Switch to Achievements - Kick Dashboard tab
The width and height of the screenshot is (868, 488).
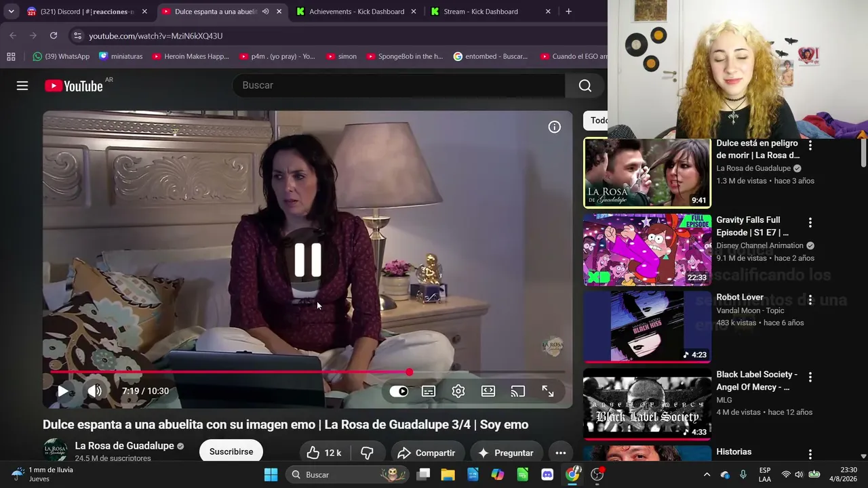tap(356, 12)
